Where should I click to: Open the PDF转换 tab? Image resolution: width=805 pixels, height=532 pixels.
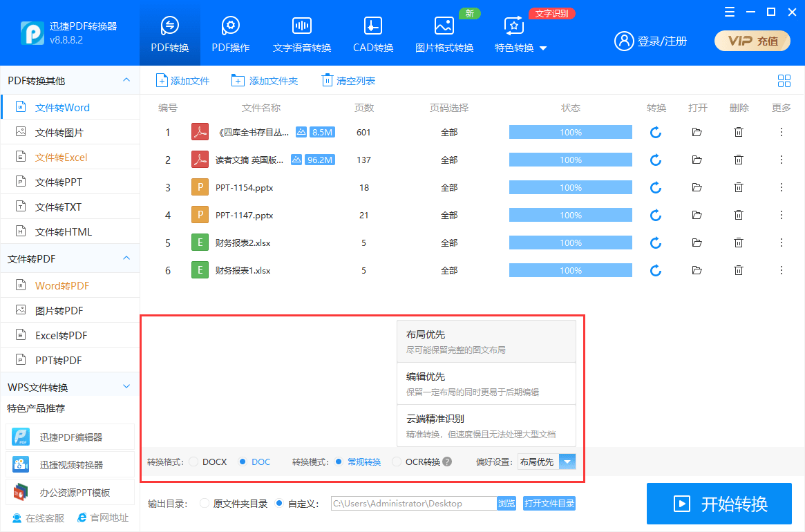click(170, 34)
